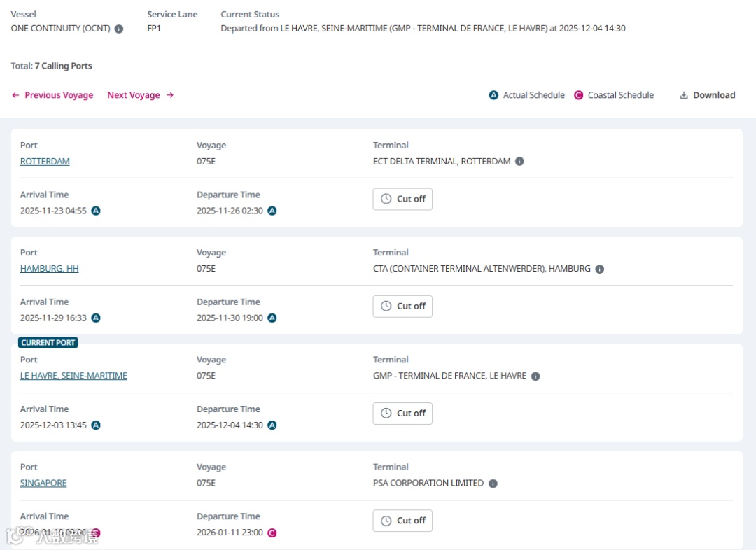Image resolution: width=756 pixels, height=550 pixels.
Task: Click the Download icon
Action: (x=684, y=95)
